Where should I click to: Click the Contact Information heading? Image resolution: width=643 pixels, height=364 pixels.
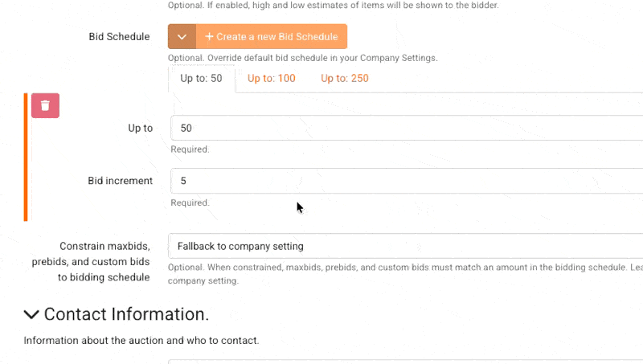click(126, 314)
